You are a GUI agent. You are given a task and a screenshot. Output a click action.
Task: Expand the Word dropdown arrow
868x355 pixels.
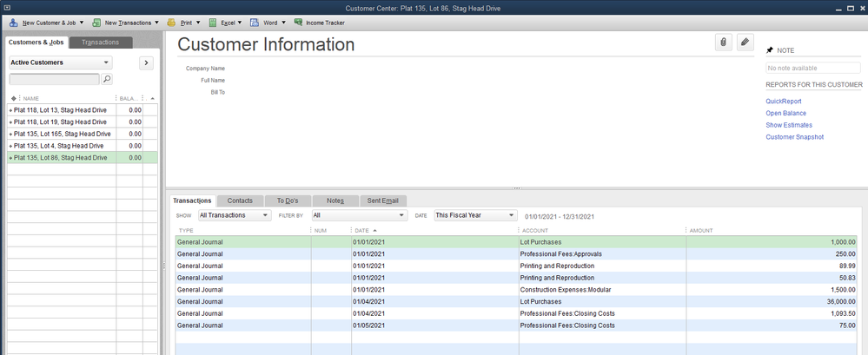point(283,23)
